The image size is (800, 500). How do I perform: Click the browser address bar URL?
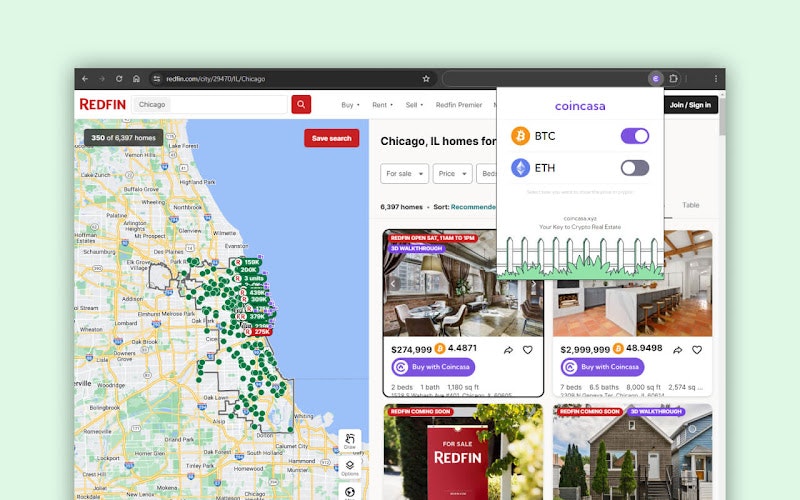pyautogui.click(x=215, y=79)
